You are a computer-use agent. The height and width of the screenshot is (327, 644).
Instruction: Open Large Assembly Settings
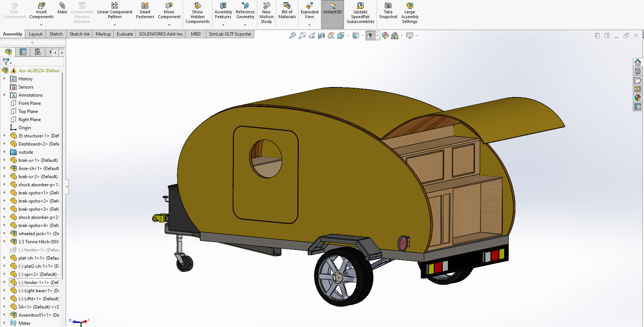point(410,13)
